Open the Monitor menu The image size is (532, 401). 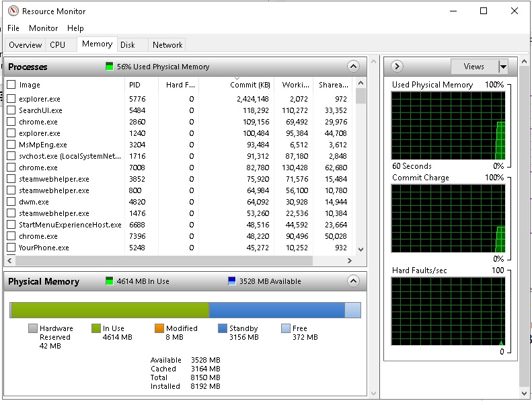(43, 28)
